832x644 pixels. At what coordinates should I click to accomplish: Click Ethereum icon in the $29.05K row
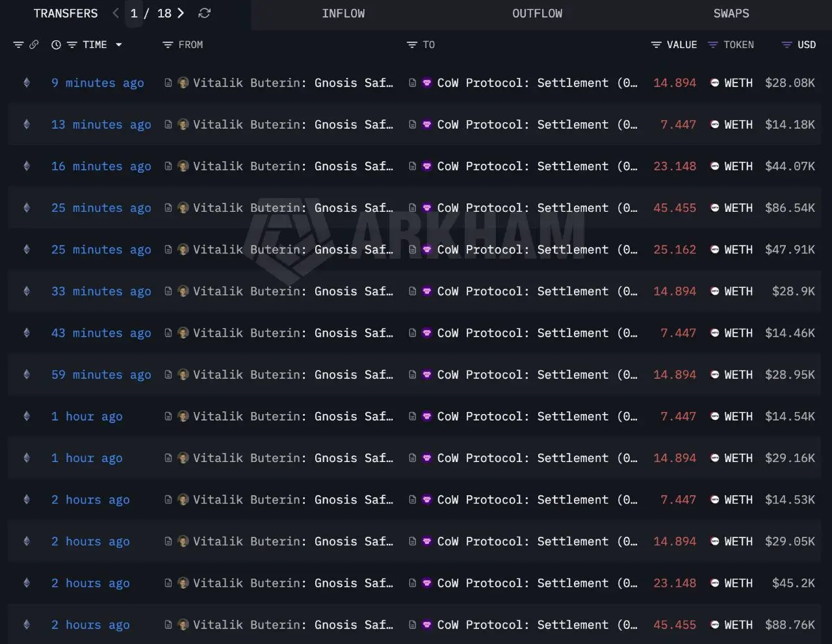pyautogui.click(x=27, y=541)
